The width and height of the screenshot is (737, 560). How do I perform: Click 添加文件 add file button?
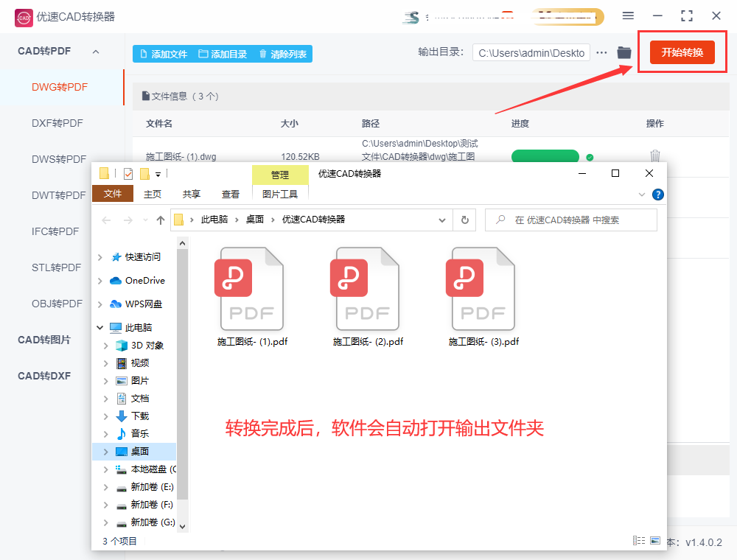click(164, 54)
